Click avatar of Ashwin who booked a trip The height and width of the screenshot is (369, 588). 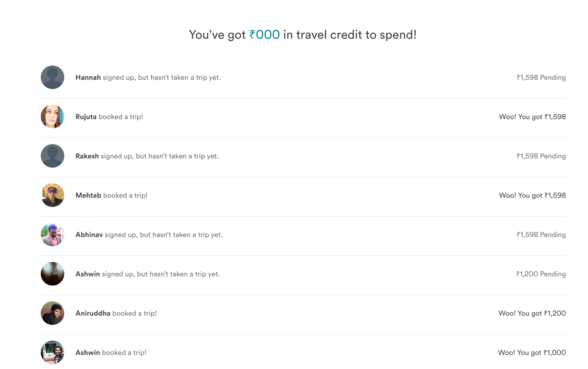52,352
